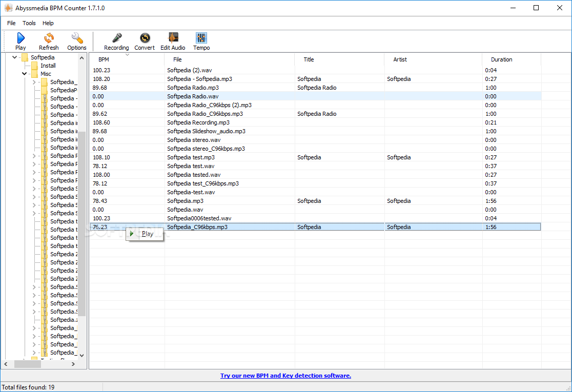
Task: Select the Softpedia root folder icon
Action: (25, 57)
